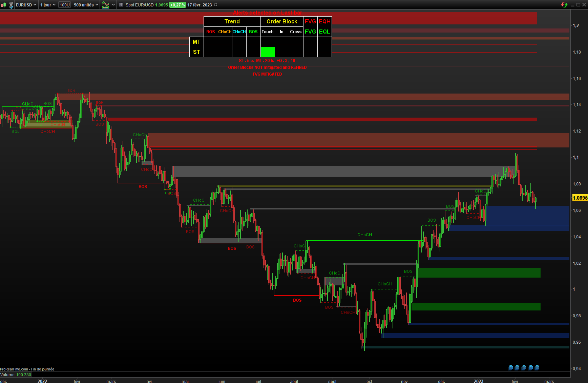The height and width of the screenshot is (383, 588).
Task: Open the 500 unités history dropdown
Action: coord(86,5)
